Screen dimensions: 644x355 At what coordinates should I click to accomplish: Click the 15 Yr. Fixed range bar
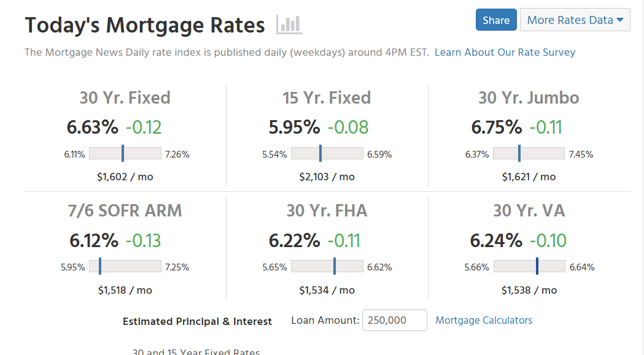click(327, 153)
